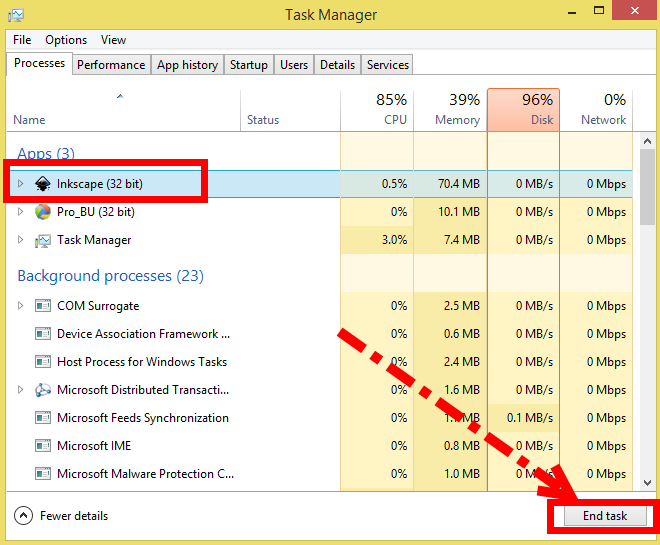660x545 pixels.
Task: Click the vertical scrollbar thumb
Action: click(647, 187)
